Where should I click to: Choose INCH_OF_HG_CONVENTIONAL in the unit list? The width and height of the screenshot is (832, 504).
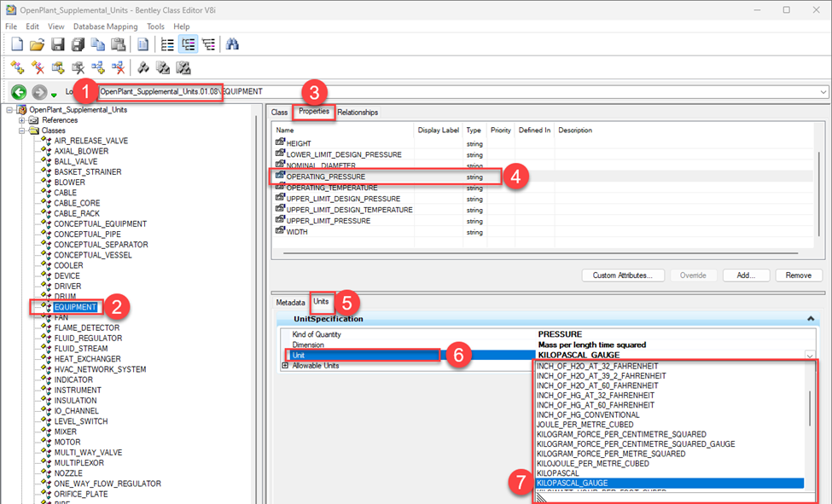point(588,414)
